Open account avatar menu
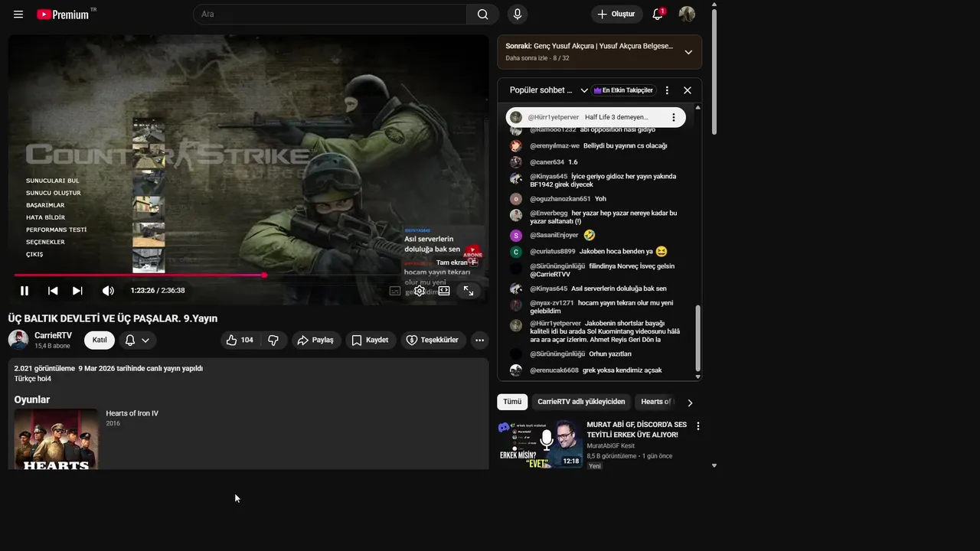Viewport: 980px width, 551px height. click(x=687, y=15)
